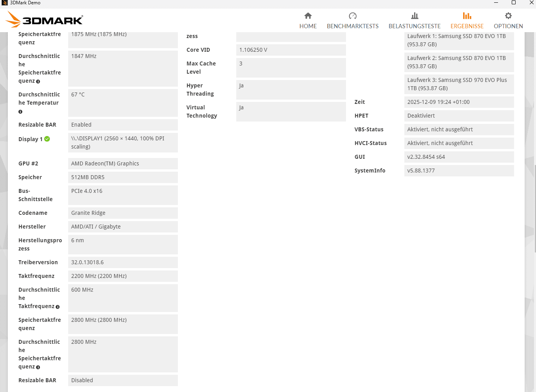The image size is (536, 392).
Task: Maximize the 3DMark Demo window
Action: pyautogui.click(x=514, y=3)
